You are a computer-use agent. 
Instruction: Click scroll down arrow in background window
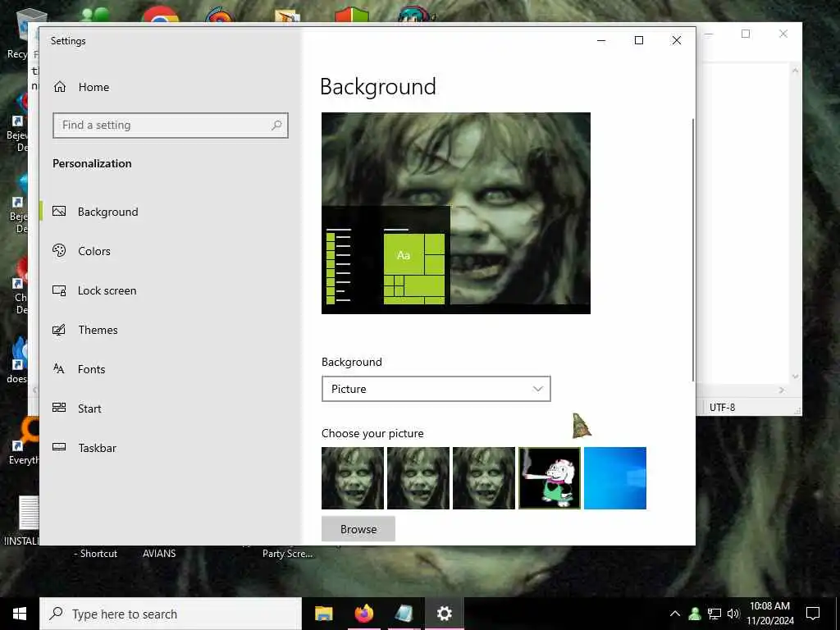(x=796, y=377)
